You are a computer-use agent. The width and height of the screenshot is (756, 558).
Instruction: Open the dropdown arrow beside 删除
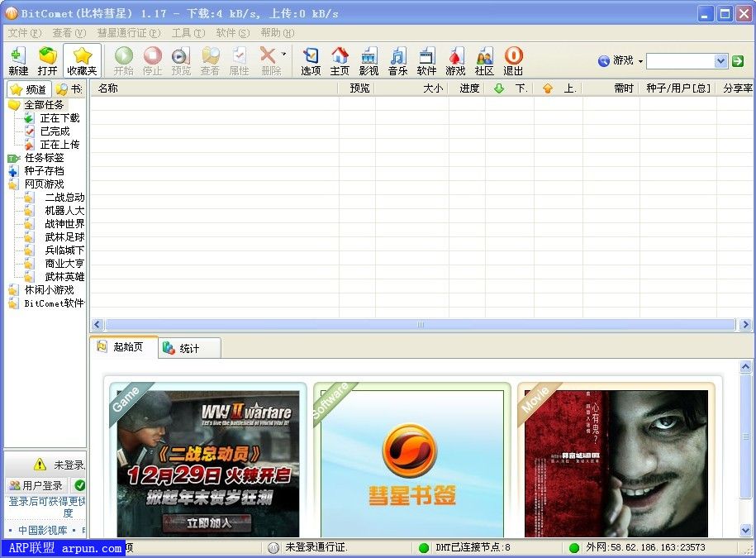[x=284, y=54]
